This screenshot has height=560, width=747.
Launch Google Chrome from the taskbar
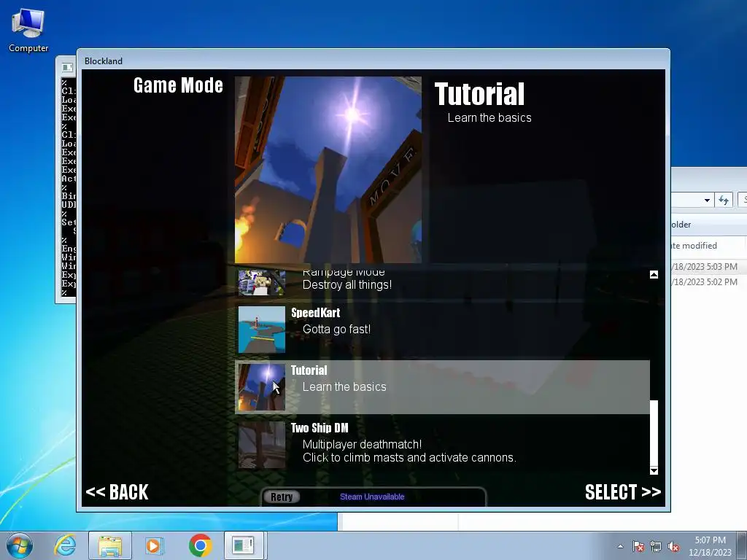(200, 545)
